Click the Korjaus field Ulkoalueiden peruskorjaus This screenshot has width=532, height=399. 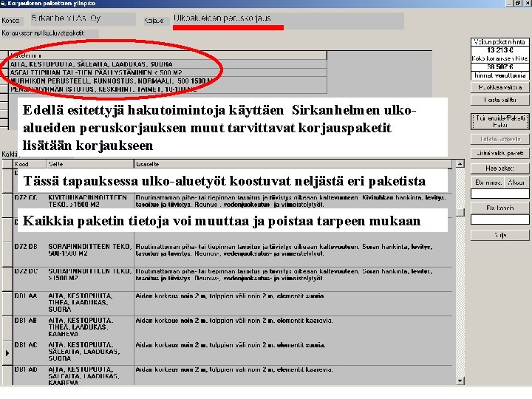point(287,20)
